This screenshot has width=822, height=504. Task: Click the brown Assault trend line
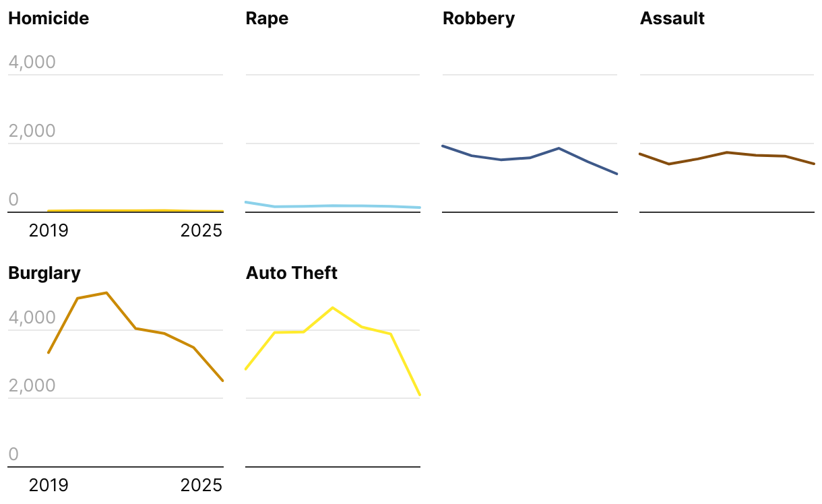point(727,153)
